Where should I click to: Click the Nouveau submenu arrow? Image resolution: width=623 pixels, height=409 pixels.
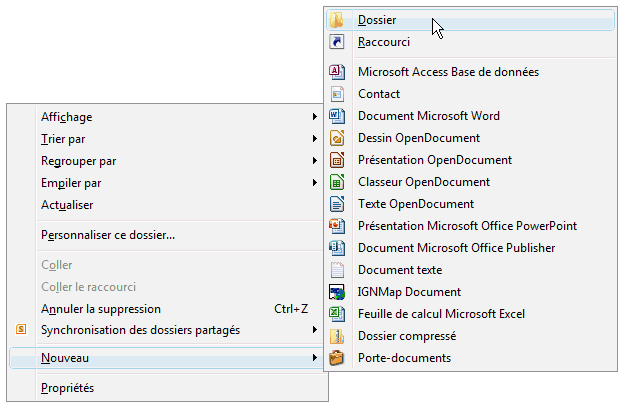coord(315,358)
